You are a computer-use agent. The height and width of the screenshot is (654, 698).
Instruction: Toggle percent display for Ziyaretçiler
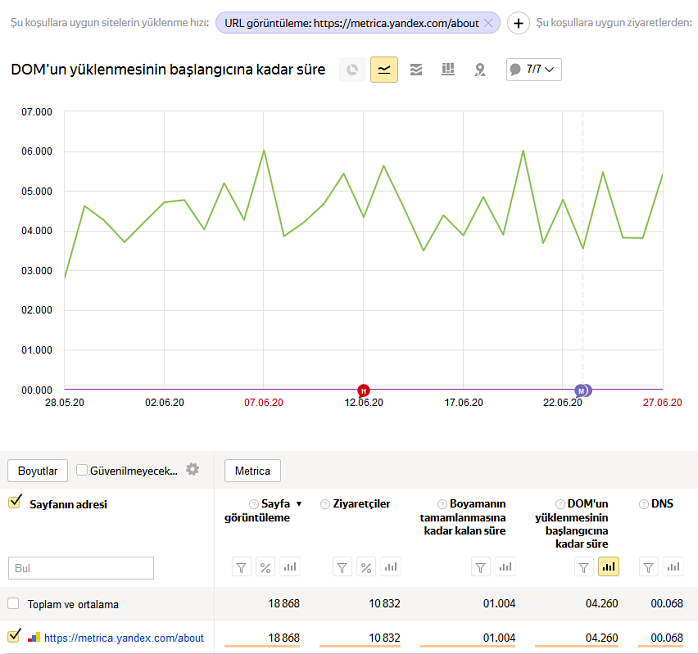click(366, 567)
